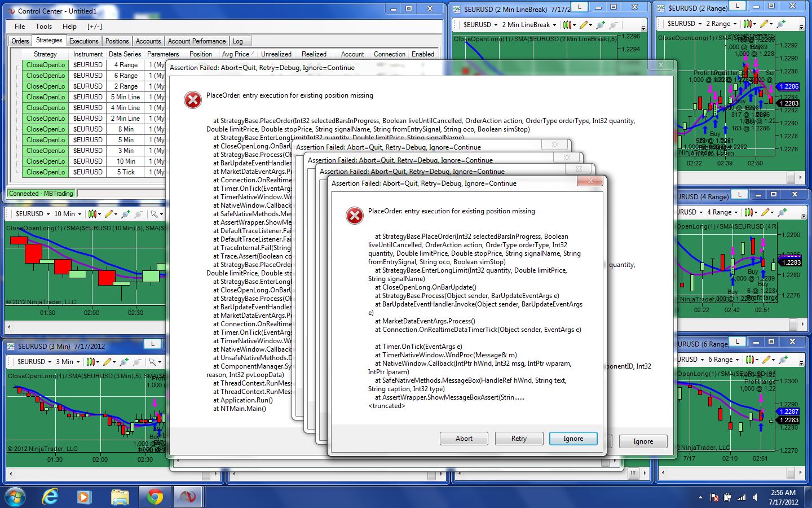
Task: Choose pencil drawing tool in 6 Range chart
Action: point(767,360)
